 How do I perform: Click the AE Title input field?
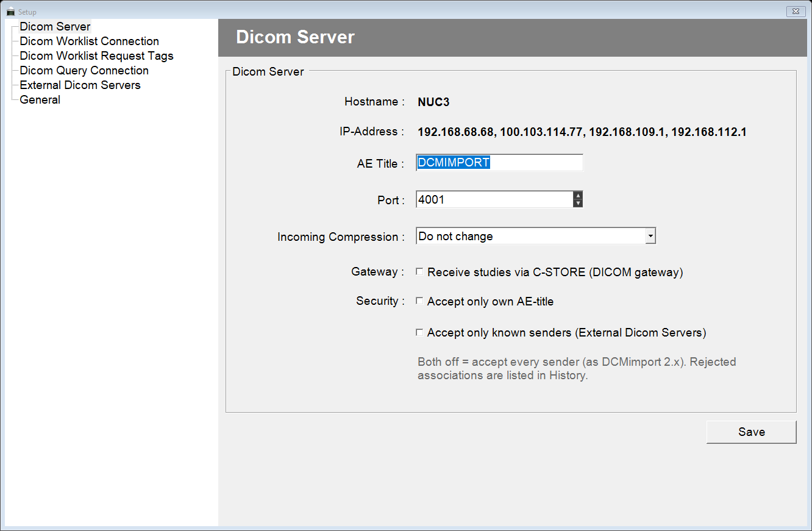click(x=499, y=163)
